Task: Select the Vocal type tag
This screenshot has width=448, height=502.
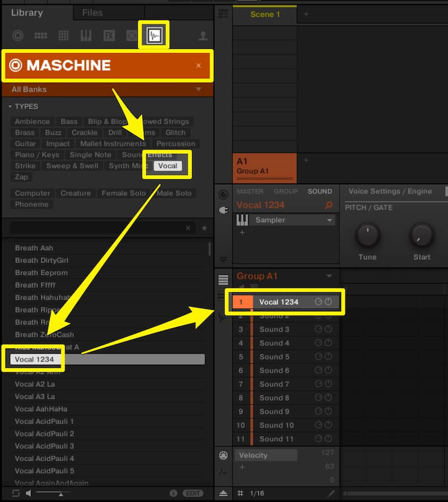Action: pos(167,166)
